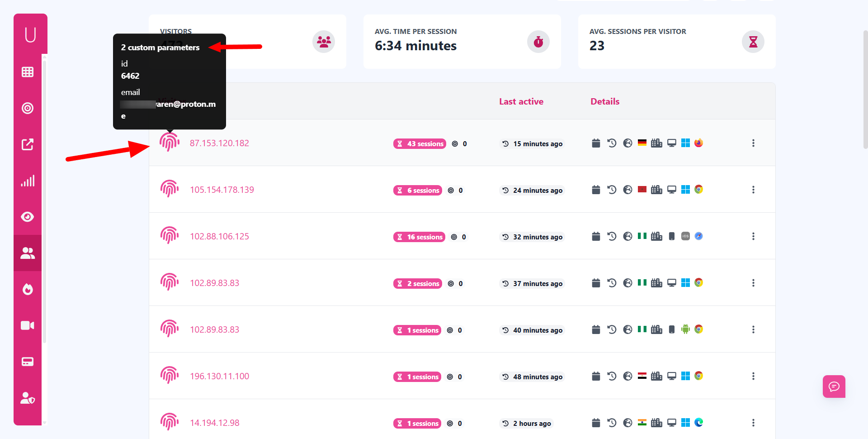The width and height of the screenshot is (868, 439).
Task: Click the Details column header
Action: (605, 101)
